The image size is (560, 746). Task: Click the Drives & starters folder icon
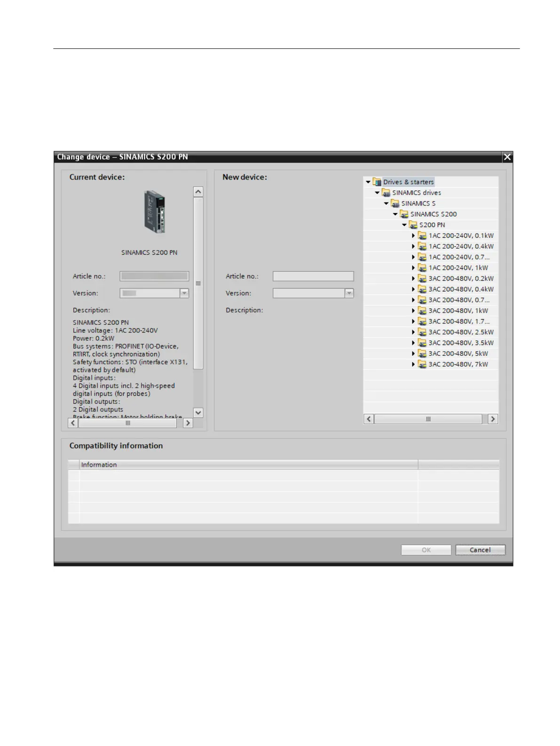[x=377, y=182]
